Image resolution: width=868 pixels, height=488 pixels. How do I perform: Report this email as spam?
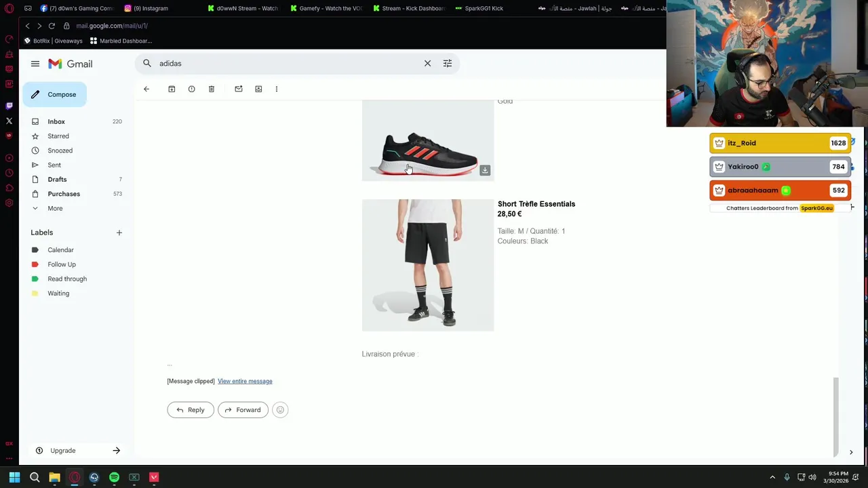[191, 89]
